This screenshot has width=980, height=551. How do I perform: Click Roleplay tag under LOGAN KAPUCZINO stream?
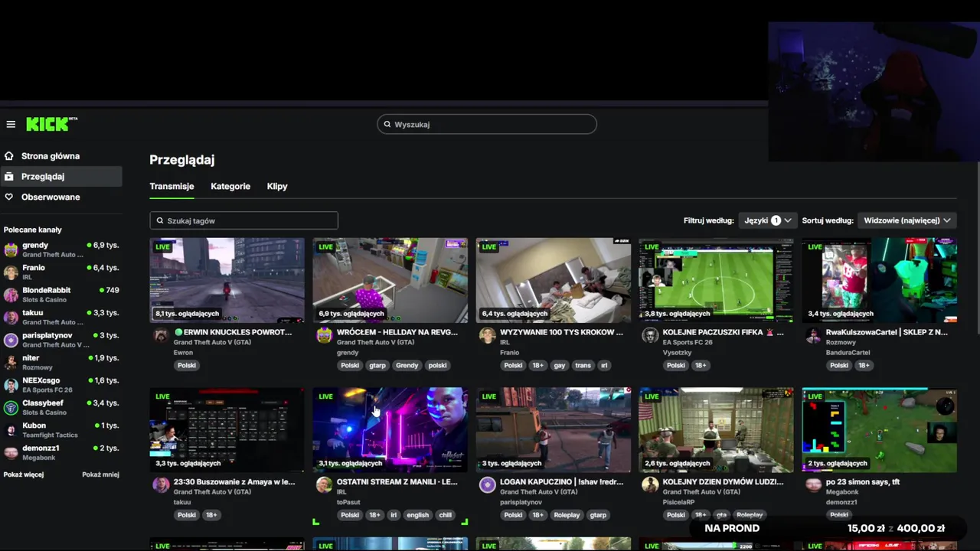click(x=567, y=515)
